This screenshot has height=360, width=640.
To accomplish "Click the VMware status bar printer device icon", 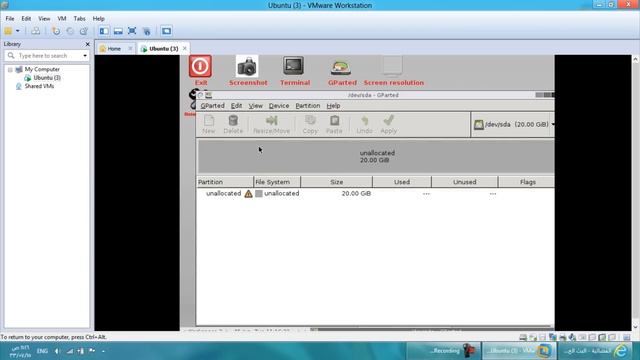I will tap(562, 337).
